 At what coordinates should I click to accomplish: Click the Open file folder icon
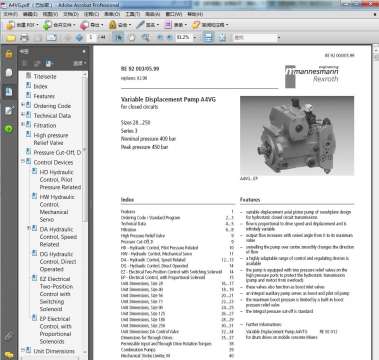point(11,37)
